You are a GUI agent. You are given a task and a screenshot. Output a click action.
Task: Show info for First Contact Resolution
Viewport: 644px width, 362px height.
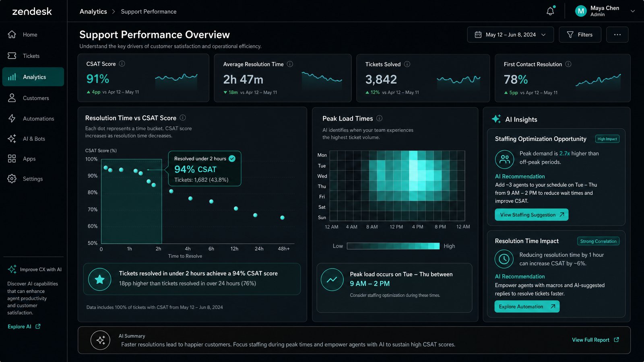568,64
